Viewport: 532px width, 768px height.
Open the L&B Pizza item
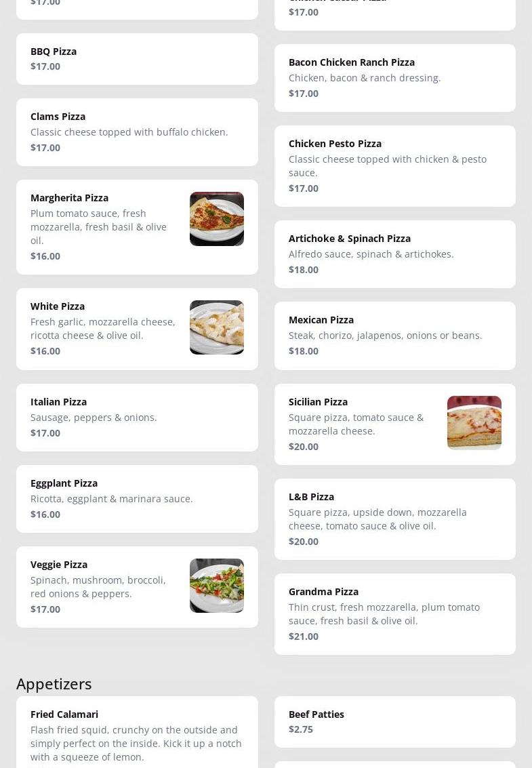tap(394, 519)
